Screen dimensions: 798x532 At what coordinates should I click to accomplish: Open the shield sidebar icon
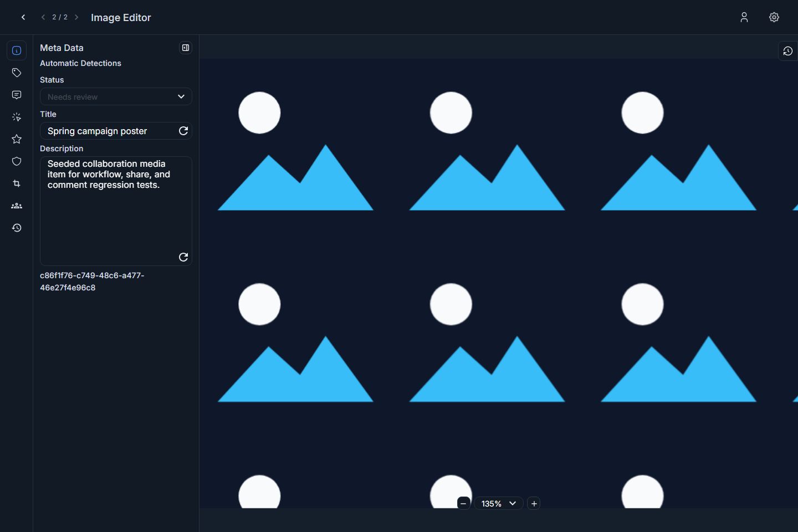tap(17, 161)
